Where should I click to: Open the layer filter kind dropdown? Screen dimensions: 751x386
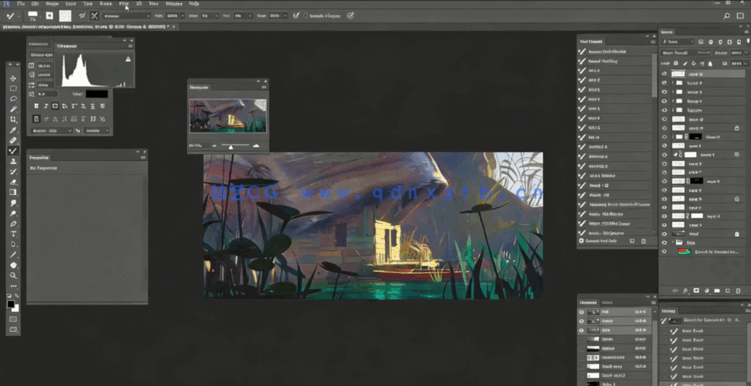[x=677, y=42]
